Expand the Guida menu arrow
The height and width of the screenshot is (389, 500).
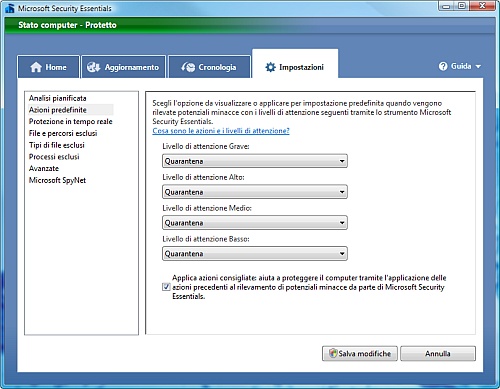pyautogui.click(x=478, y=67)
